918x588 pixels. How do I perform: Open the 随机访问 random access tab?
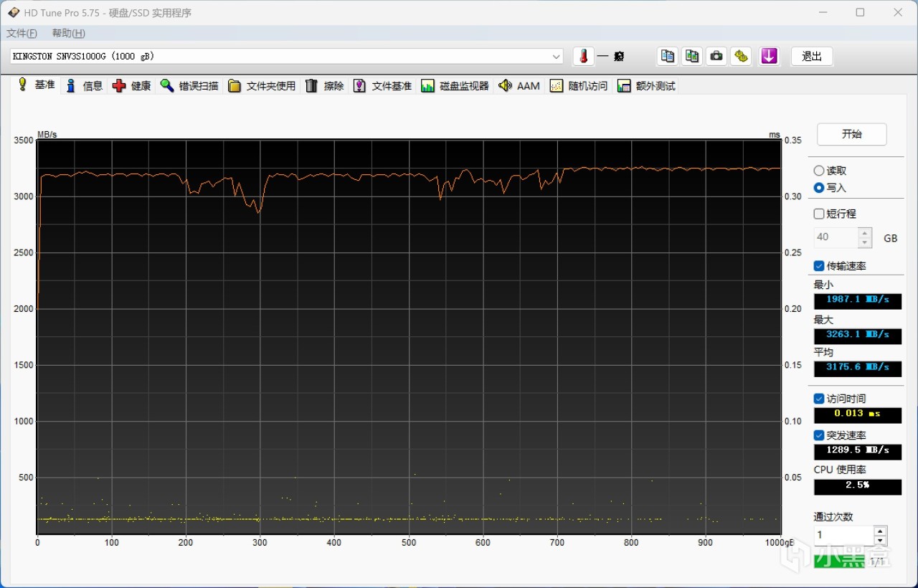(579, 86)
